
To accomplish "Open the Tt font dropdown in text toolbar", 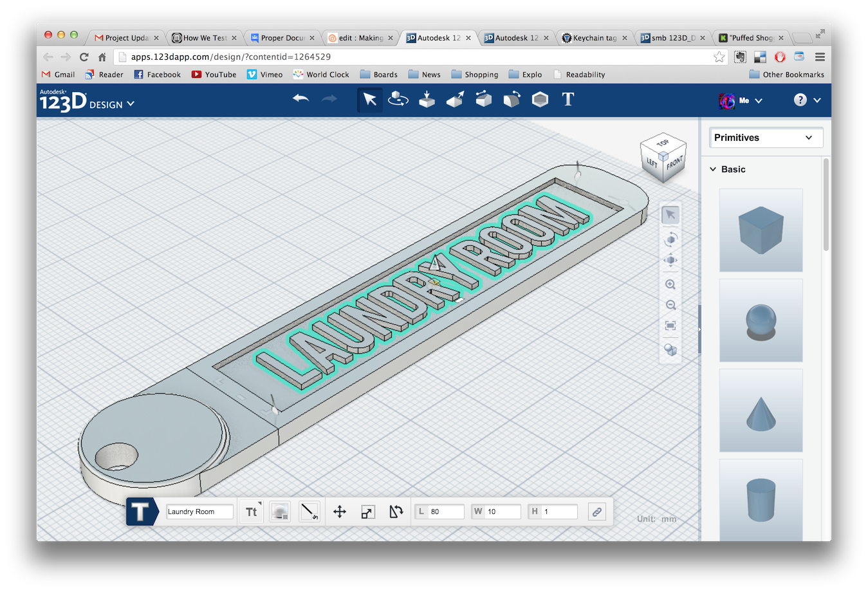I will 251,511.
